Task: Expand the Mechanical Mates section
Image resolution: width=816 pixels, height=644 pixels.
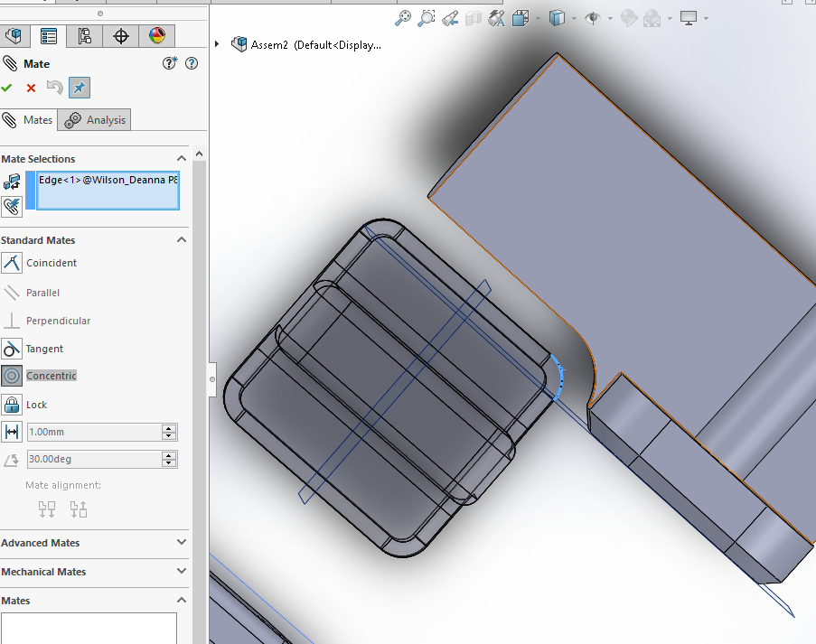Action: [182, 572]
